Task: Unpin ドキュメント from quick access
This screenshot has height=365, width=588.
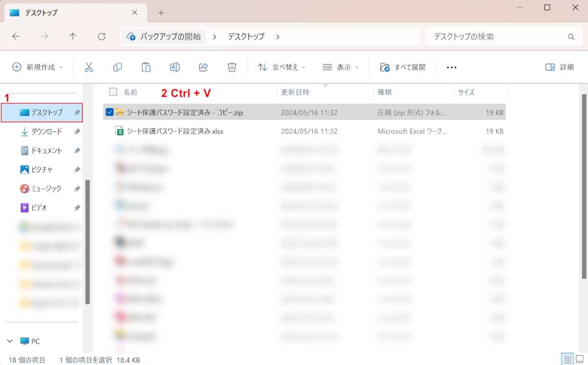Action: (x=77, y=151)
